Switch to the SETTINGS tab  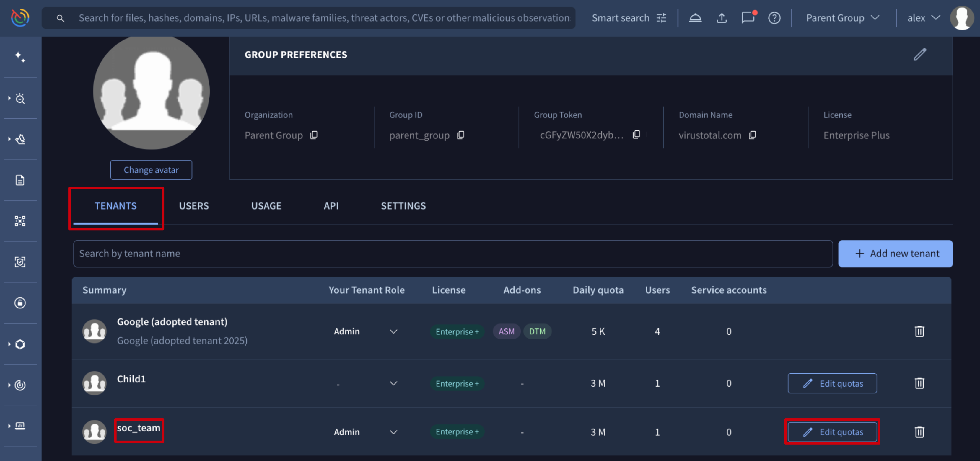coord(403,206)
